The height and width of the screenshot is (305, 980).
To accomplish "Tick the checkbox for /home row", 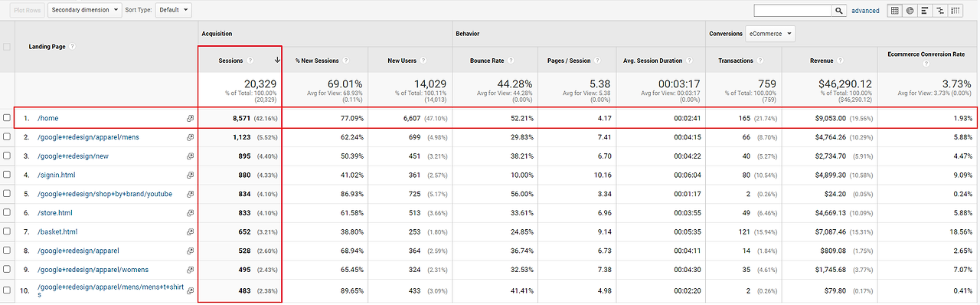I will point(7,118).
